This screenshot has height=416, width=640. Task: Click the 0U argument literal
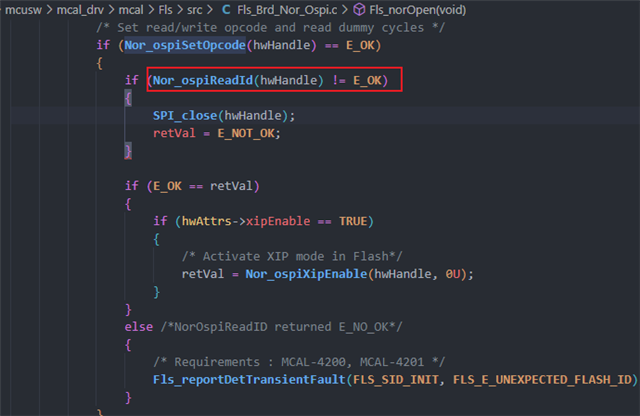point(453,274)
